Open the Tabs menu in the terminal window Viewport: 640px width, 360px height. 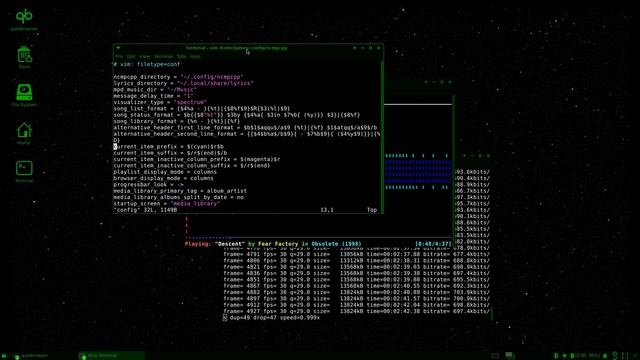tap(182, 56)
